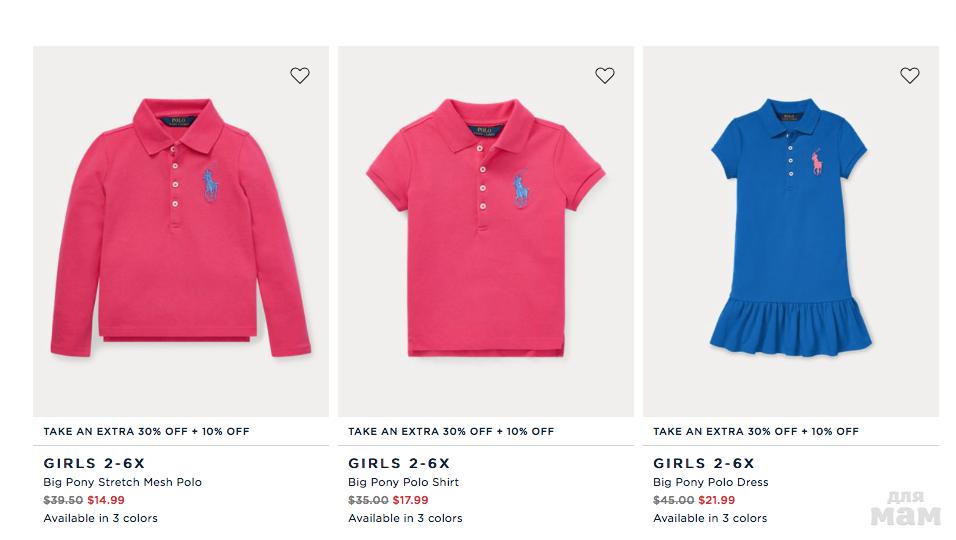This screenshot has width=956, height=540.
Task: Click Girls 2-6X heading above Stretch Mesh Polo
Action: [94, 463]
